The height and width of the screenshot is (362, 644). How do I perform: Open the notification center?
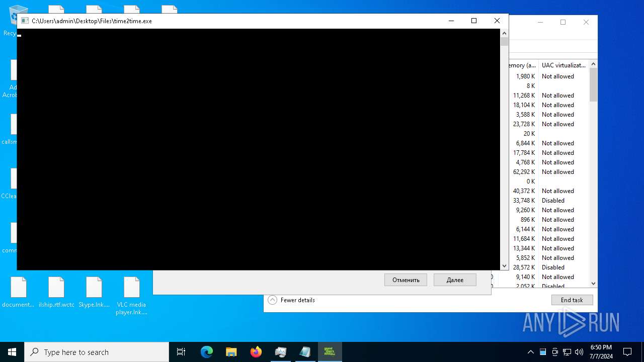(627, 352)
